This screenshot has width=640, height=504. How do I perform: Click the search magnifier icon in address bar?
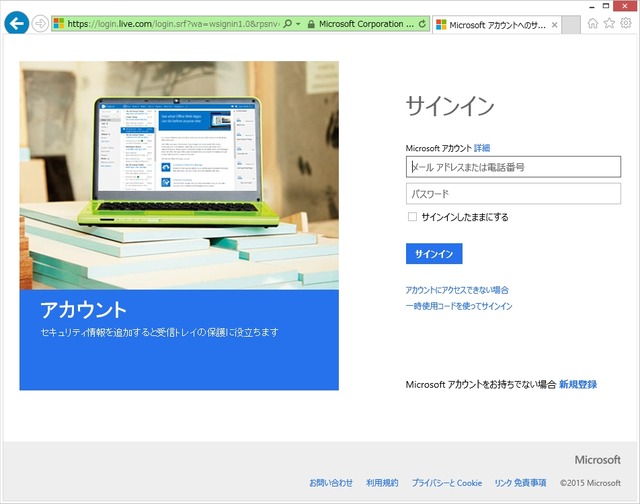[x=288, y=24]
